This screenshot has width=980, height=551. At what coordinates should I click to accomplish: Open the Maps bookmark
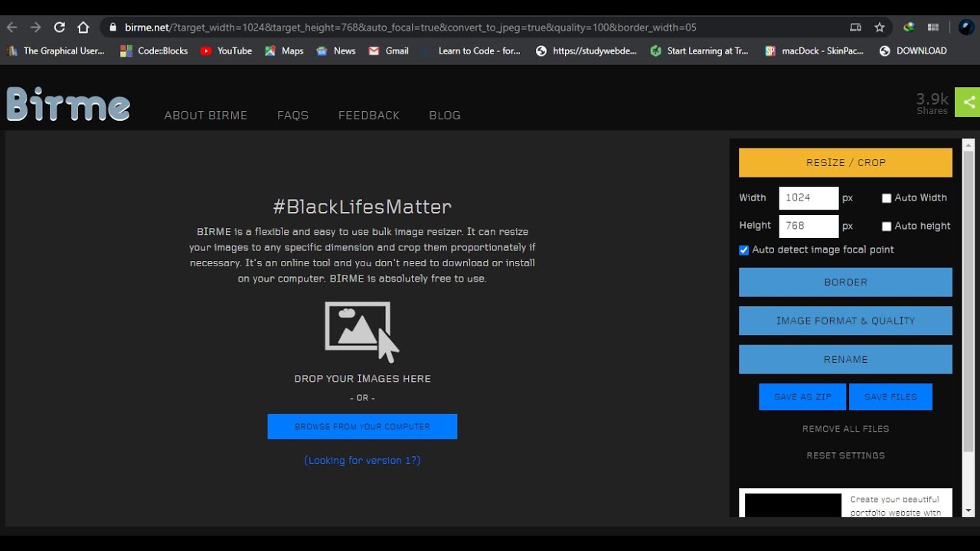[284, 51]
